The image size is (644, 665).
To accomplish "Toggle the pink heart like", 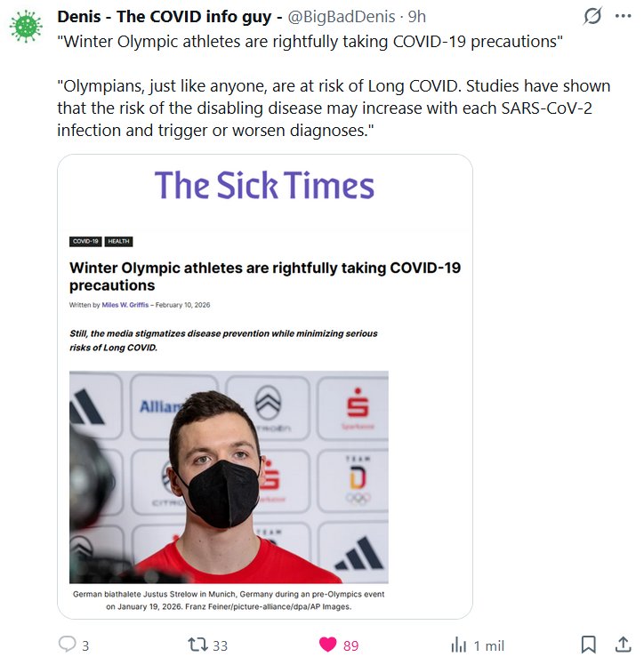I will [327, 645].
